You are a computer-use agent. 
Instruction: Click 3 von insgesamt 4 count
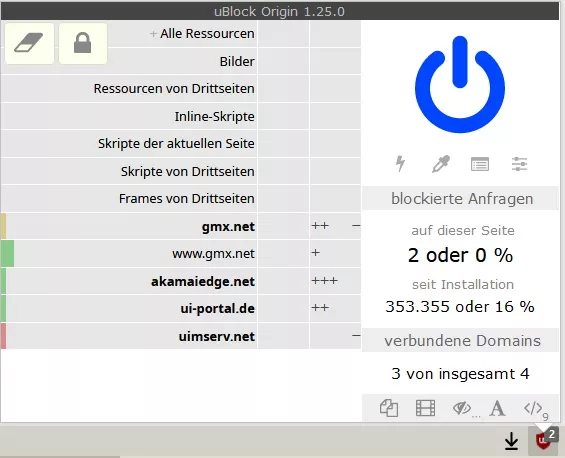pos(460,374)
